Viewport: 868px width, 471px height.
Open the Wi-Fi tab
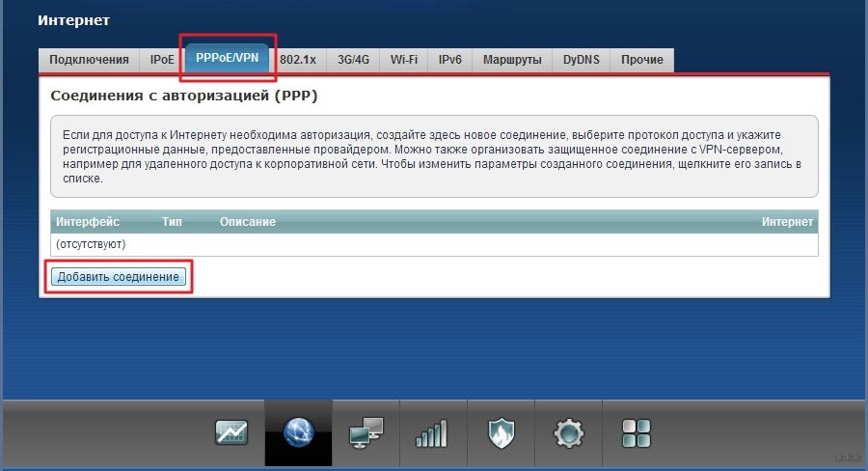pos(403,60)
